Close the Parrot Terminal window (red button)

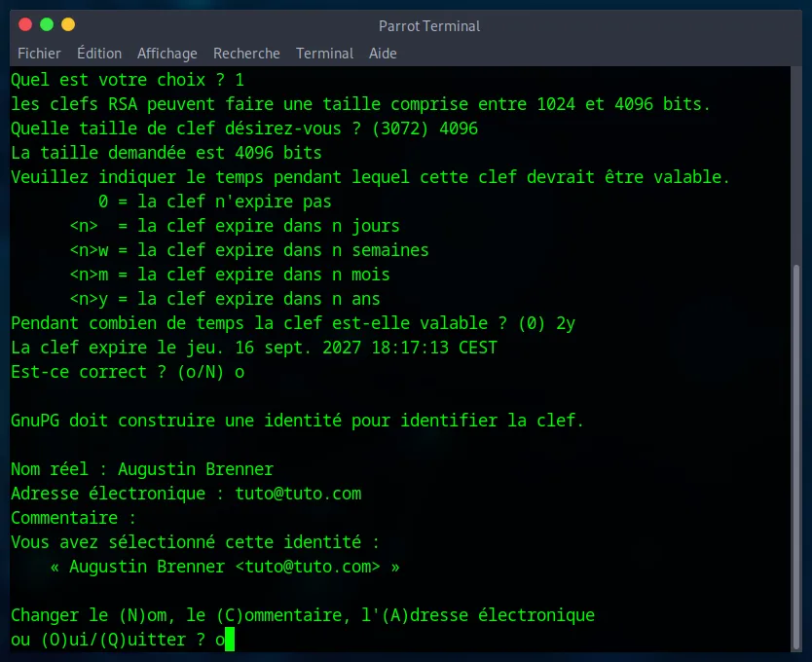pyautogui.click(x=25, y=24)
